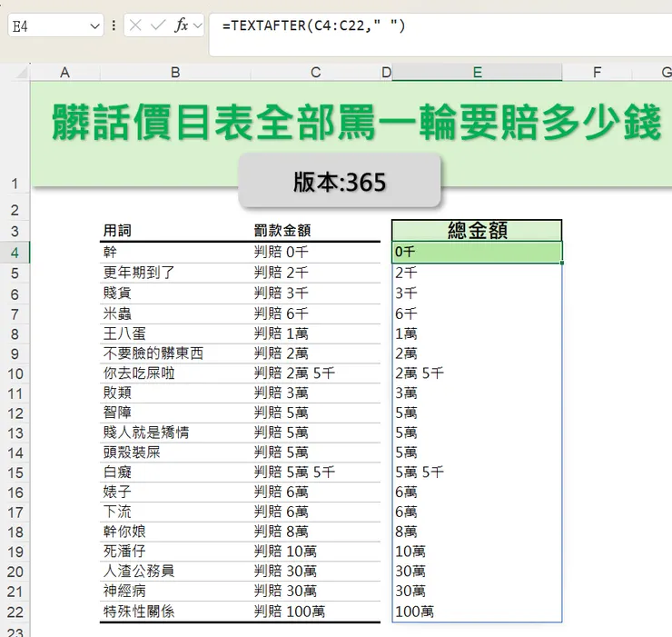This screenshot has width=672, height=637.
Task: Select column E cell showing 5萬 5千
Action: coord(477,473)
